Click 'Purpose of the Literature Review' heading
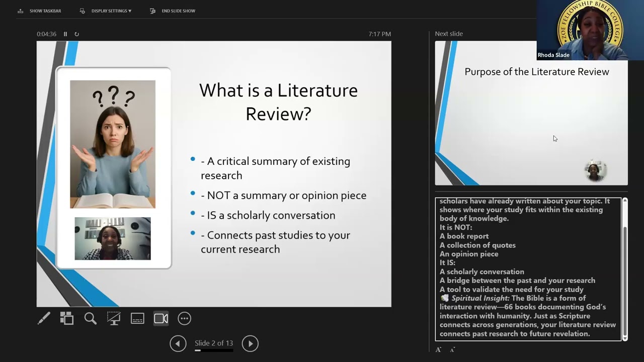 [x=537, y=72]
